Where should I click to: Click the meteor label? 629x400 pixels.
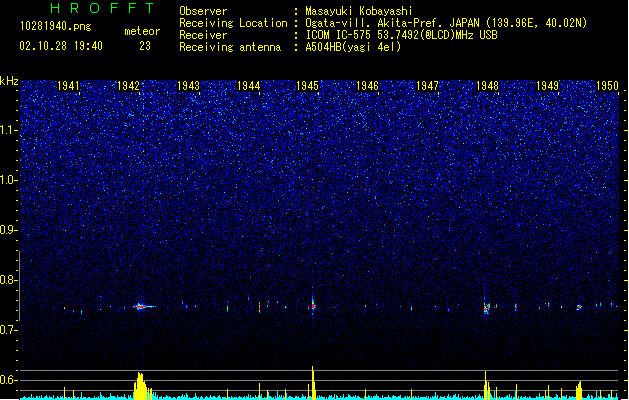(x=142, y=31)
